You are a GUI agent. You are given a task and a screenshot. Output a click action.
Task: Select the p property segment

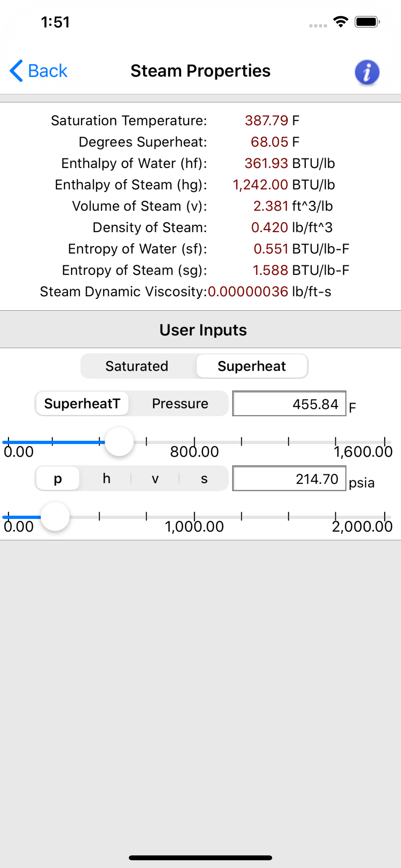pos(57,478)
